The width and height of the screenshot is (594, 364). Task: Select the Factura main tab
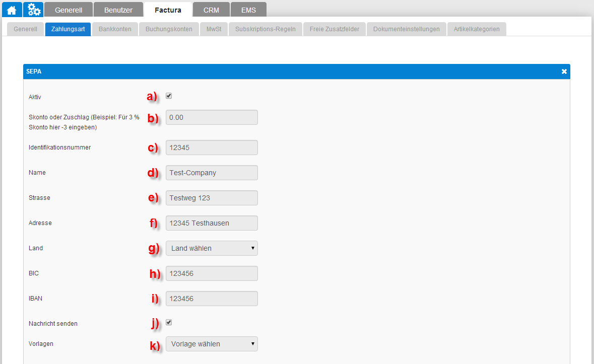coord(168,10)
